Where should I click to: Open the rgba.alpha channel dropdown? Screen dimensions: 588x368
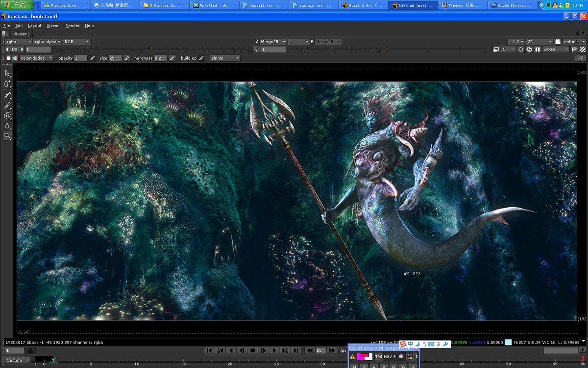tap(48, 42)
